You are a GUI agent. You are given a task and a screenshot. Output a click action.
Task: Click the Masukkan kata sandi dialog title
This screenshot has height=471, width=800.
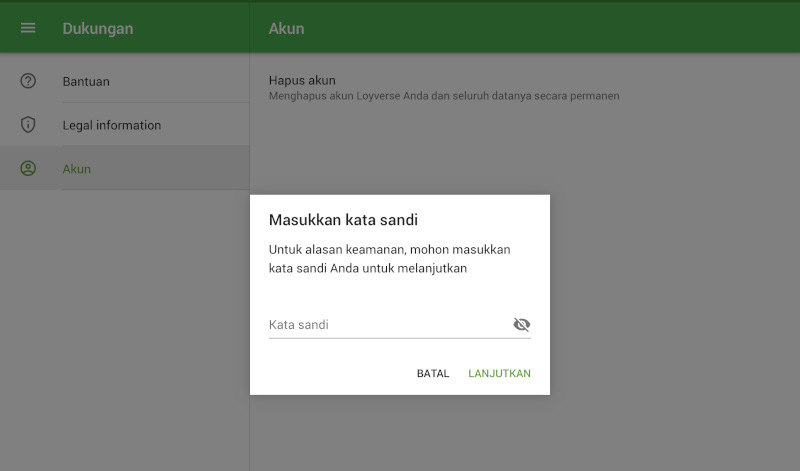click(343, 220)
